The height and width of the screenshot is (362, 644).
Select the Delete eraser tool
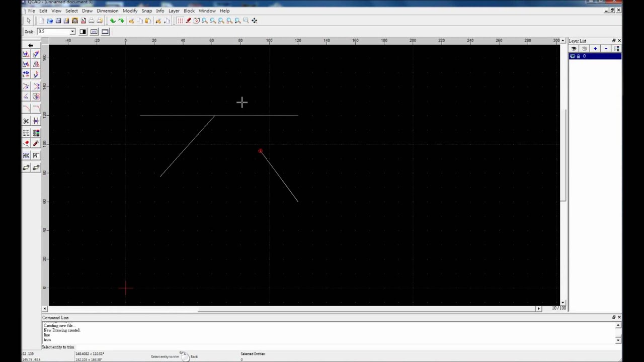(x=26, y=143)
